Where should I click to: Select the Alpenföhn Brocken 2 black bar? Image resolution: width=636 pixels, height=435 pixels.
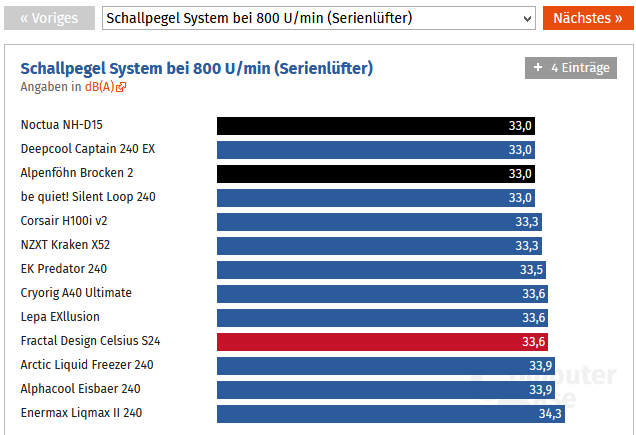[x=376, y=174]
